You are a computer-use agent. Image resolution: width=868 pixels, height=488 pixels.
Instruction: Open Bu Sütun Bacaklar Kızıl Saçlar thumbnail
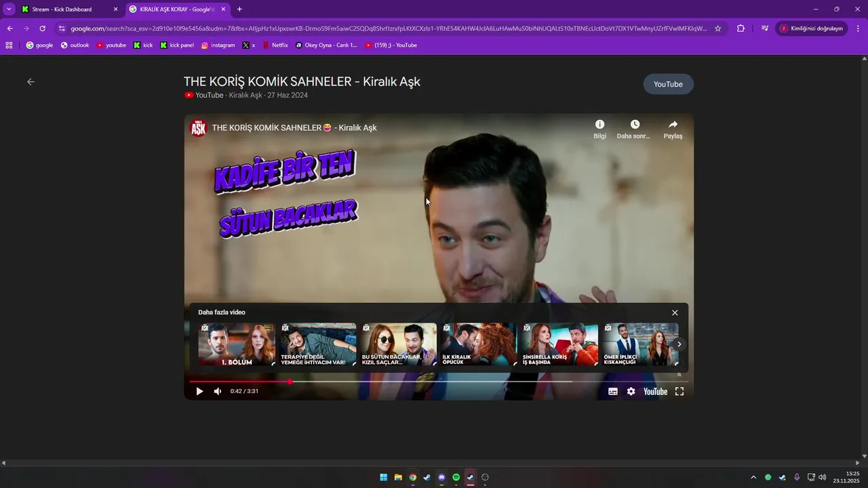(399, 344)
